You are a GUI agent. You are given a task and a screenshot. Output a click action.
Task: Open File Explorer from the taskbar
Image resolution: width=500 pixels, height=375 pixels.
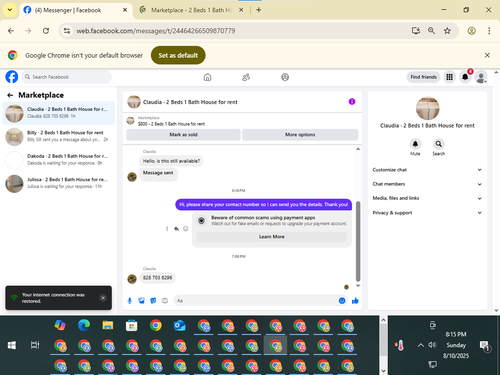108,325
